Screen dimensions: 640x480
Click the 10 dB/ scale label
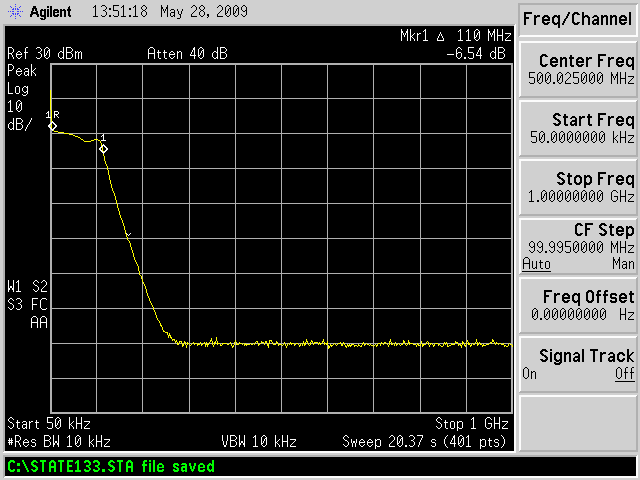click(x=19, y=116)
